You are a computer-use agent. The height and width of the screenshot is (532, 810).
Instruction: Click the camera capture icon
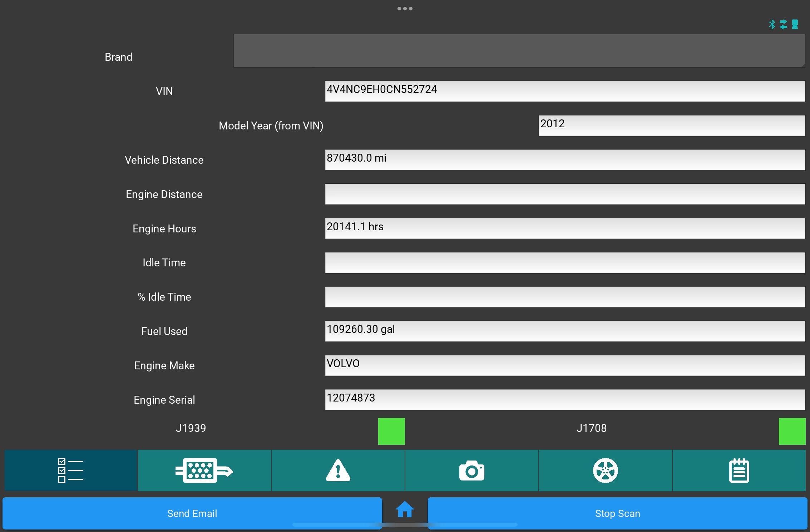tap(472, 470)
